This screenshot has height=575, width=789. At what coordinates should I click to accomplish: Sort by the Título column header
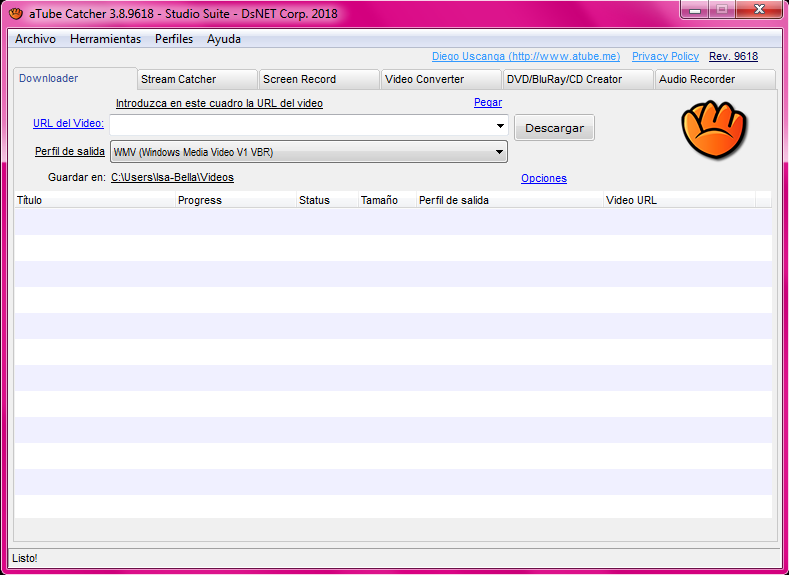click(95, 200)
